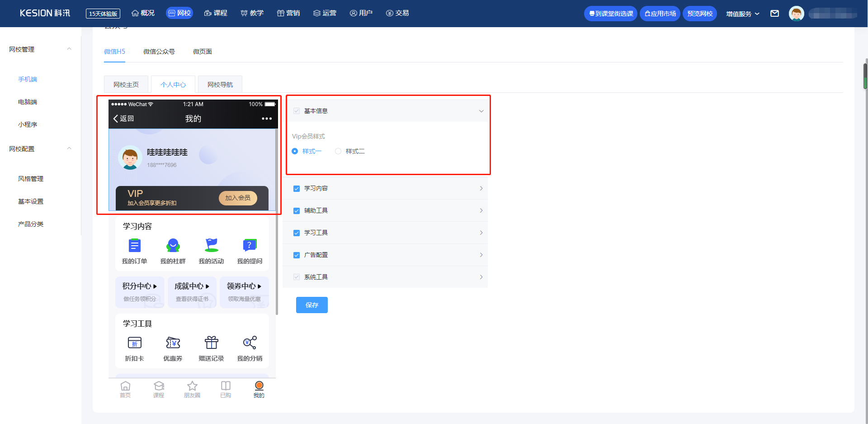868x424 pixels.
Task: Open 概况 overview in top navigation
Action: coord(143,13)
